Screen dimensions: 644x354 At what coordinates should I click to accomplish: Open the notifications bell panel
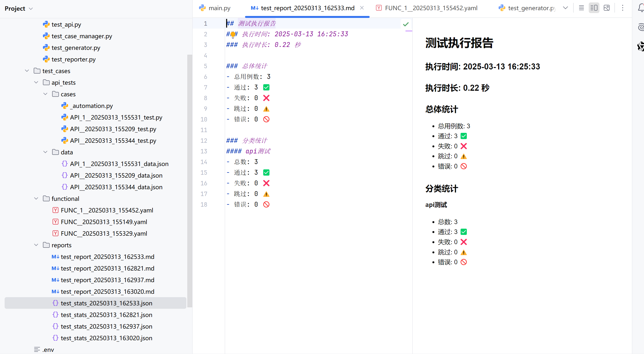point(641,8)
